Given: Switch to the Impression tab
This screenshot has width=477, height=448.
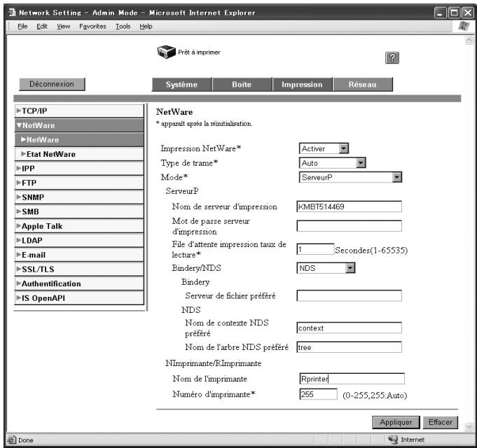Looking at the screenshot, I should [302, 84].
